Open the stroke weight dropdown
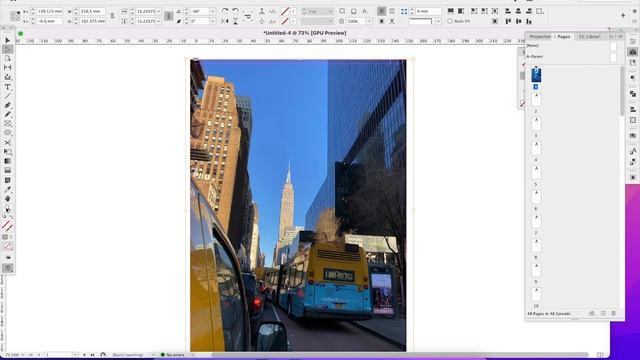640x360 pixels. point(330,11)
